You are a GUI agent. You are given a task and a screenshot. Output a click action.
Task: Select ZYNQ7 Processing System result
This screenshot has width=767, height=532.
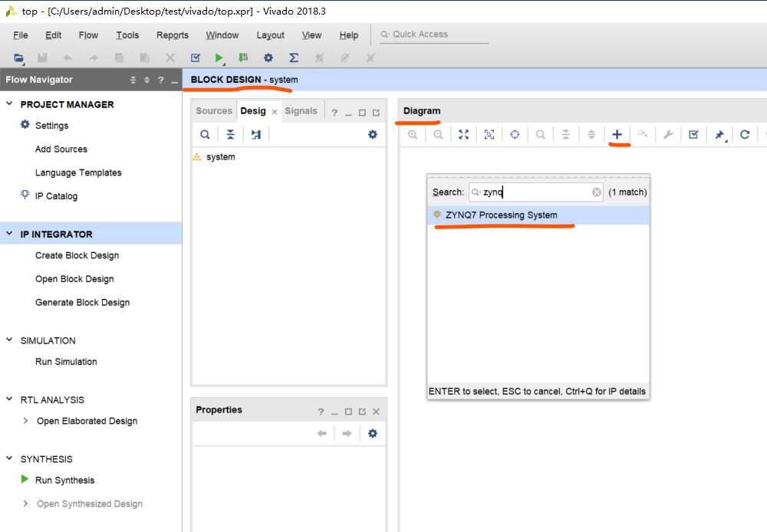(x=501, y=215)
